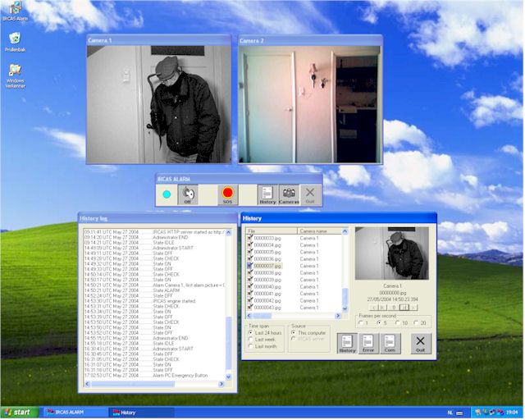Select This computer as source

click(x=308, y=333)
